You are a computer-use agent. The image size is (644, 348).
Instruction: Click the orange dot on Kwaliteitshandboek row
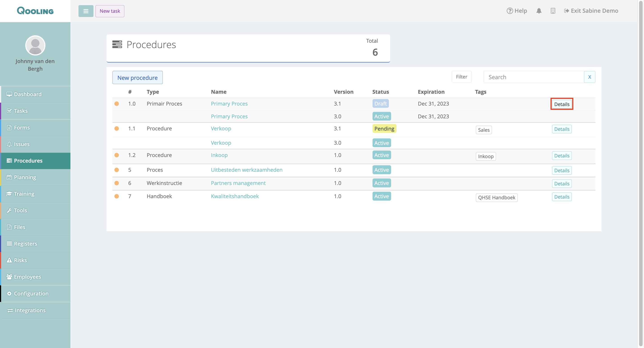(x=117, y=196)
